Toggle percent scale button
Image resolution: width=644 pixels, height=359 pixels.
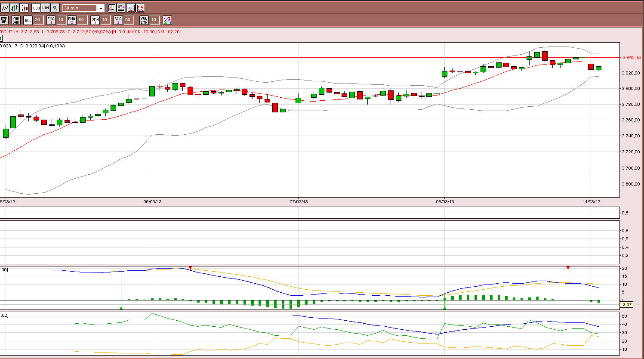pos(55,8)
